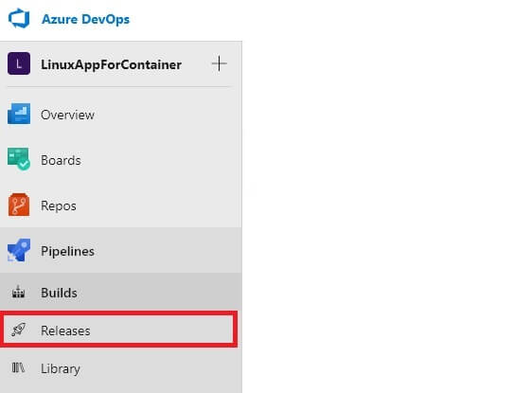Screen dimensions: 532x393
Task: Click the Releases rocket icon
Action: (x=18, y=330)
